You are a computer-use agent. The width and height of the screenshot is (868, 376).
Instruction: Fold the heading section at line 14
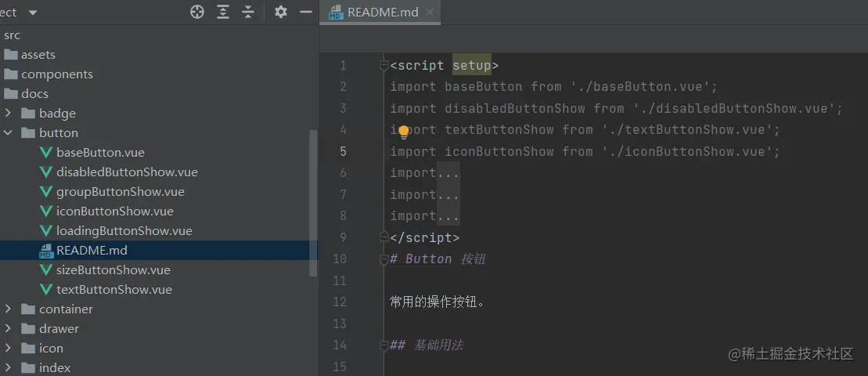384,345
